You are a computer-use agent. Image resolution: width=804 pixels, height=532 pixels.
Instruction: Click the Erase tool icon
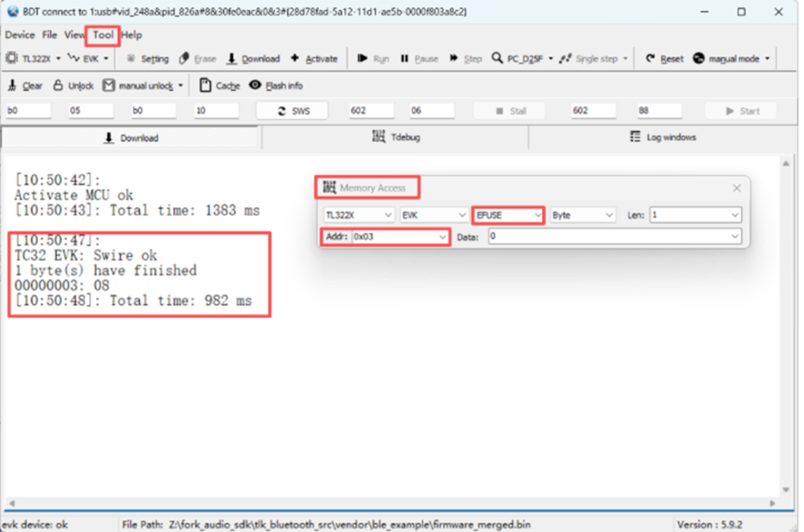[x=184, y=58]
